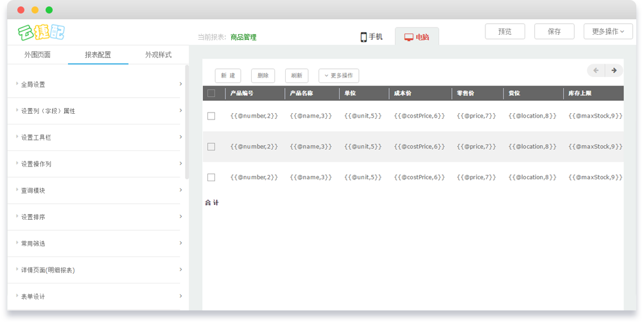Click the 预览 preview button

tap(505, 31)
